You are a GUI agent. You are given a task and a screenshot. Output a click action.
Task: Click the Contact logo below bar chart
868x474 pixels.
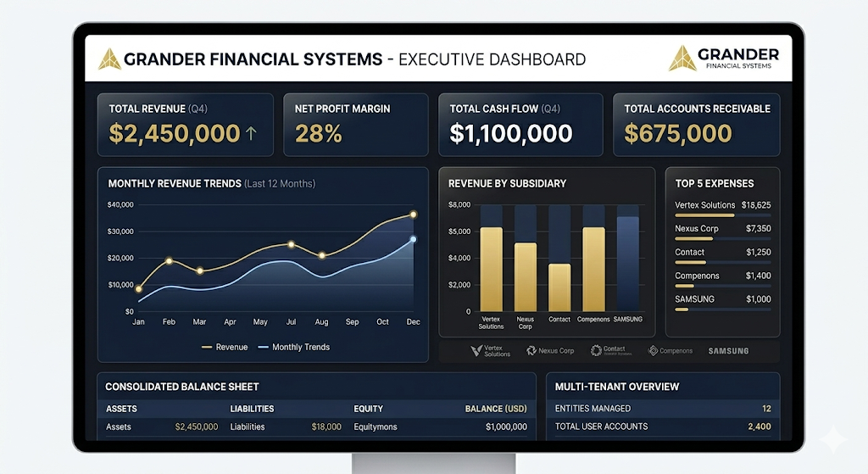[609, 350]
